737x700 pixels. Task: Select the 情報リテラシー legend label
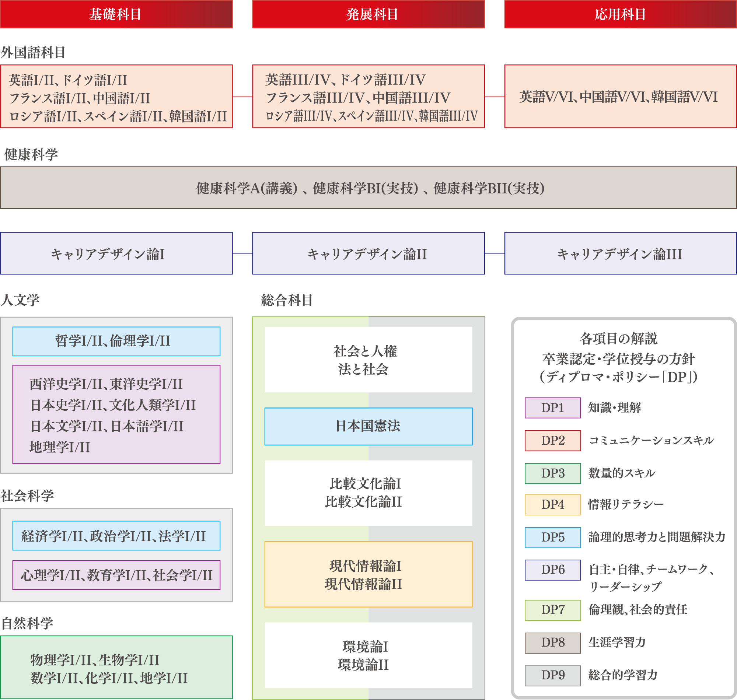click(626, 504)
